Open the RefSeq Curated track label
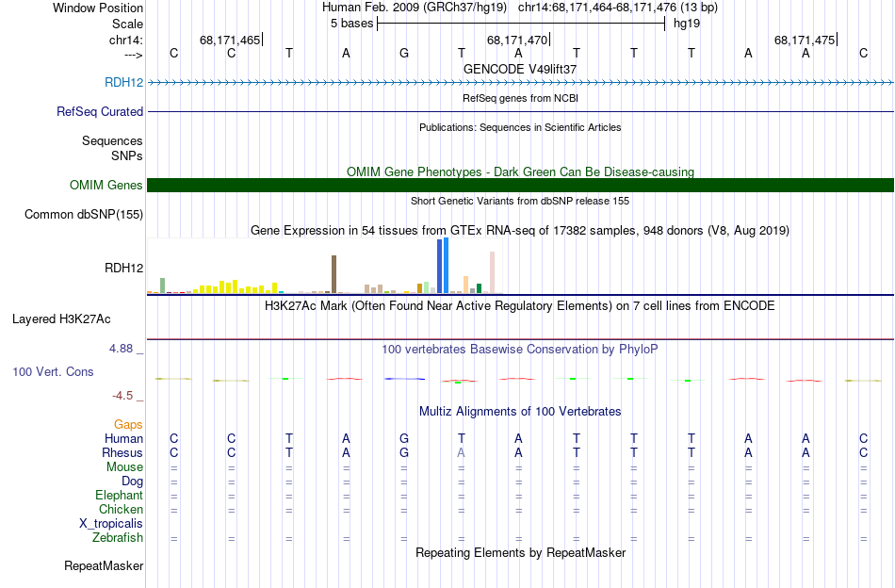The height and width of the screenshot is (588, 895). [99, 111]
